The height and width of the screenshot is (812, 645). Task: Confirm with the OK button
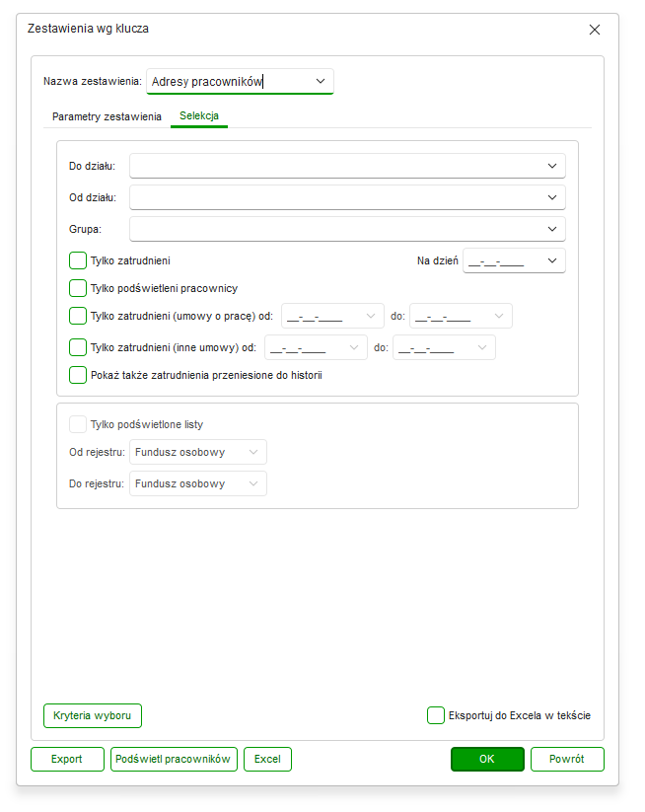coord(487,759)
